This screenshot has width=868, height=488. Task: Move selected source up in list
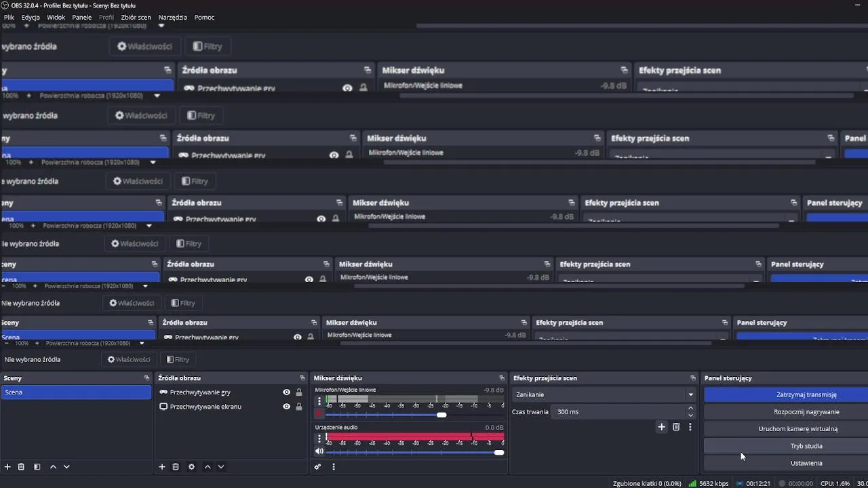(x=208, y=467)
